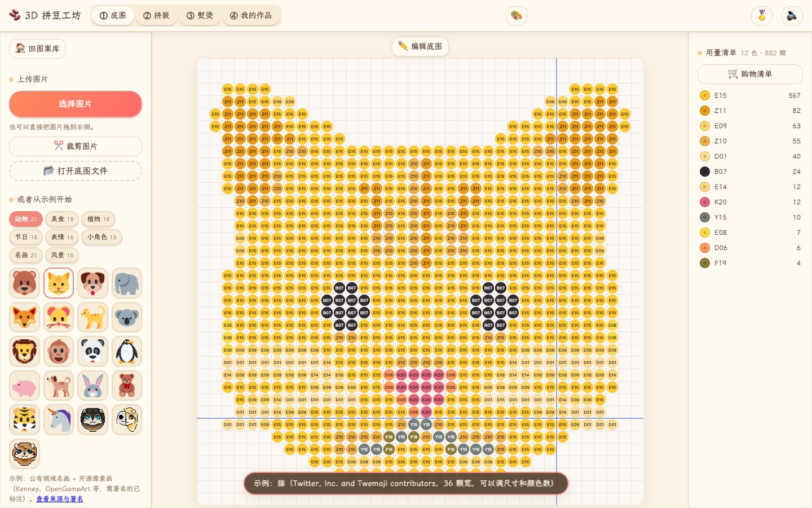Go to the 熨烫 step tab

click(x=200, y=16)
